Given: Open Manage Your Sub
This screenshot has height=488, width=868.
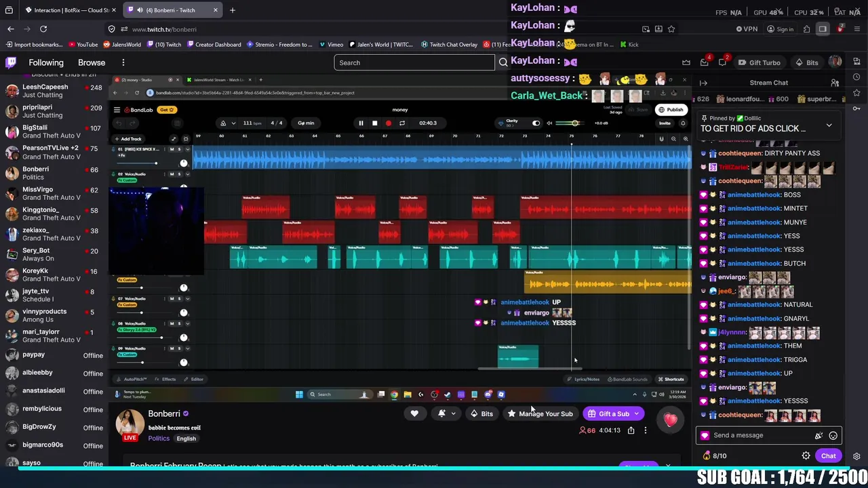Looking at the screenshot, I should point(540,413).
